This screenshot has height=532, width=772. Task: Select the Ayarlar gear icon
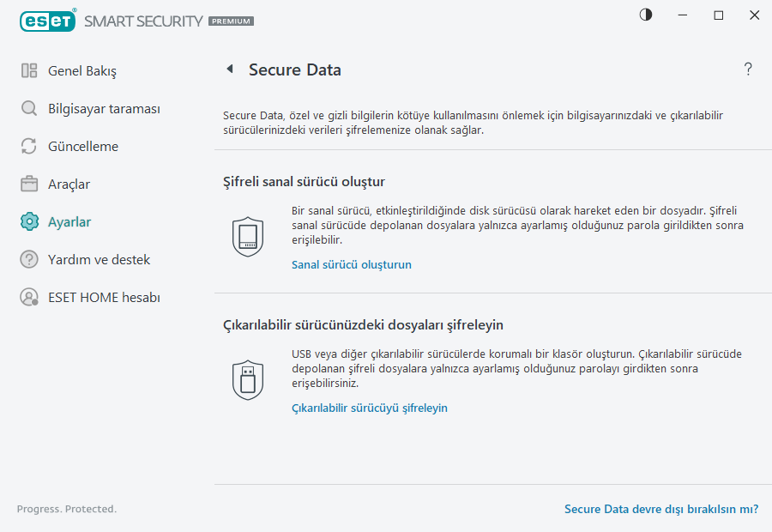tap(28, 221)
